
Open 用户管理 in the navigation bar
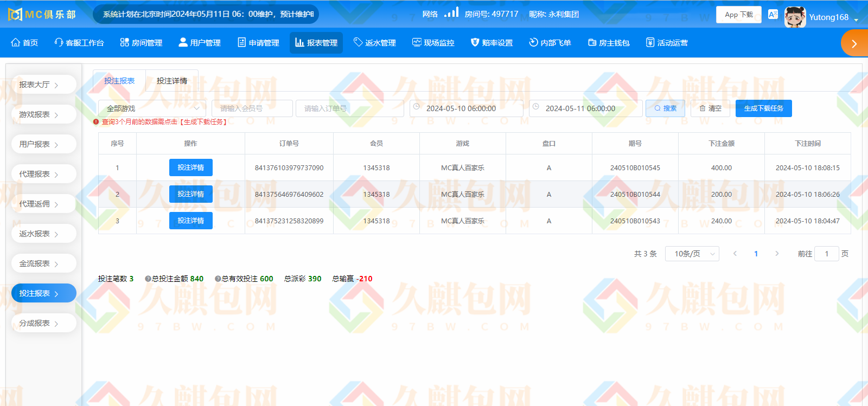200,43
